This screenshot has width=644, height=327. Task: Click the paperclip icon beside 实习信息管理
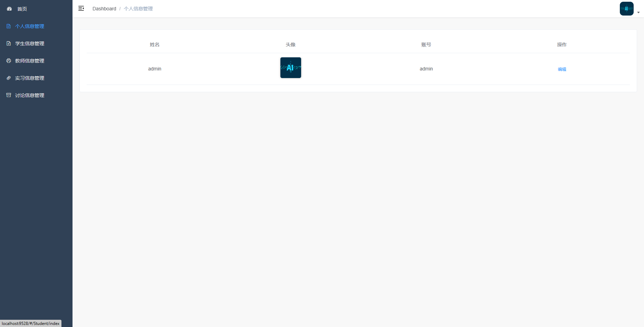point(9,78)
